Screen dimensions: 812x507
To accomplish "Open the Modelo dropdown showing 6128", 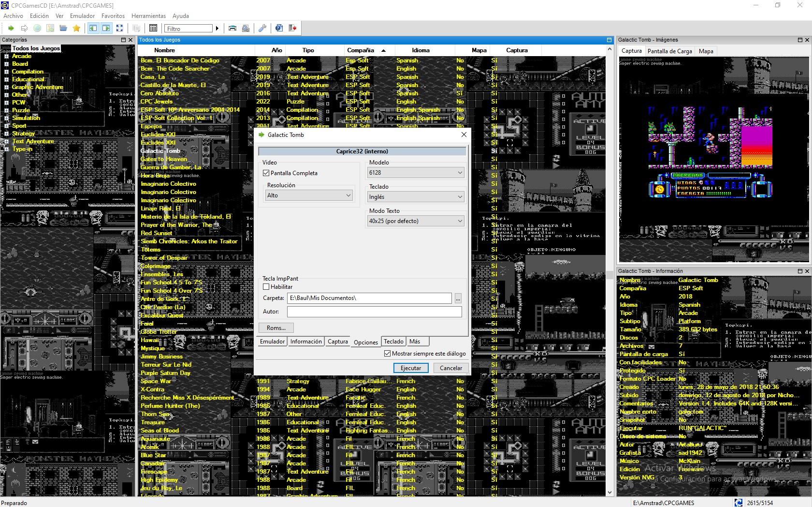I will coord(416,172).
